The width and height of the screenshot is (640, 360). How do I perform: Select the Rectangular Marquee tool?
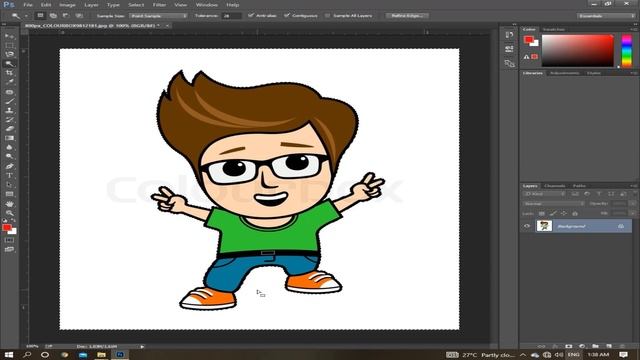(x=9, y=45)
